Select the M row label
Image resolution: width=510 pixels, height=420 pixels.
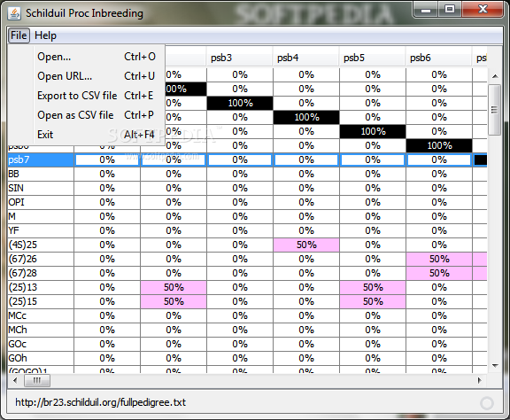coord(41,216)
